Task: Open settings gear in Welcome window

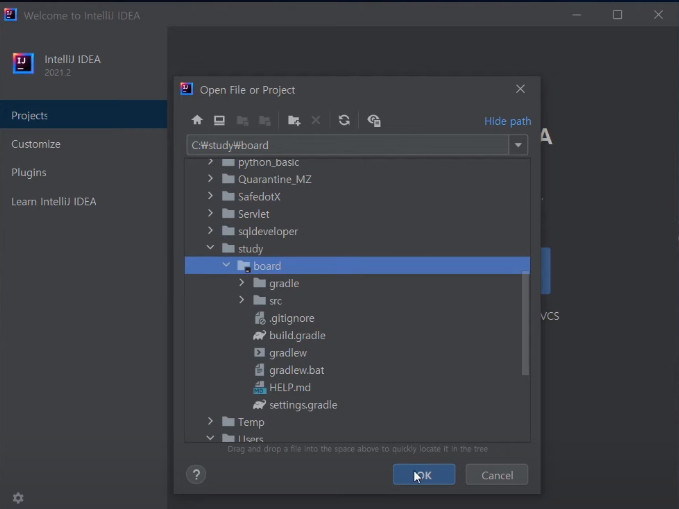Action: (x=18, y=498)
